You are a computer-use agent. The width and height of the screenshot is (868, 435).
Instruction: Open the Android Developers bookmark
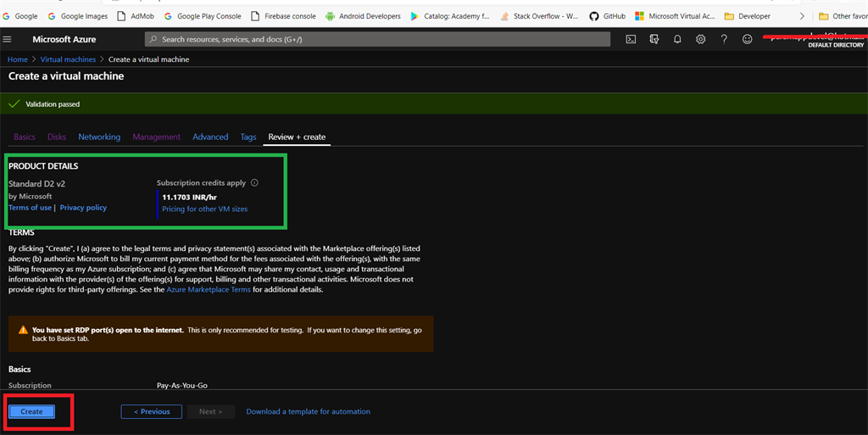click(x=363, y=16)
